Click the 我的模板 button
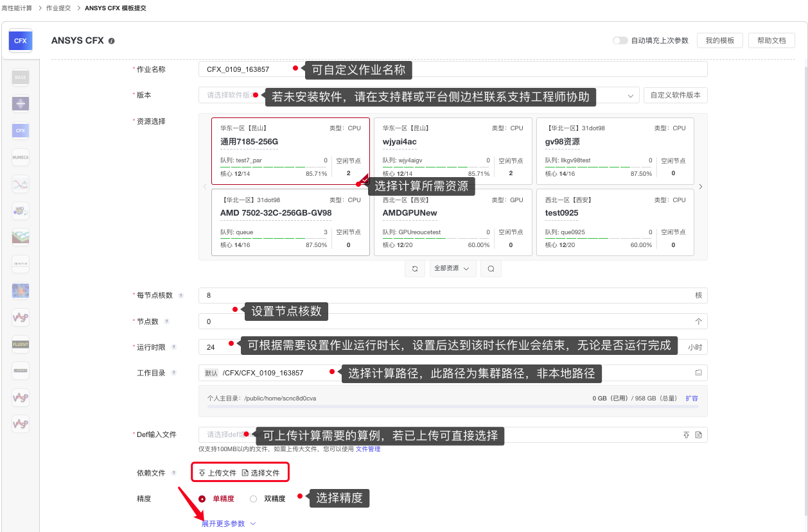Screen dimensions: 808x532 click(x=719, y=40)
